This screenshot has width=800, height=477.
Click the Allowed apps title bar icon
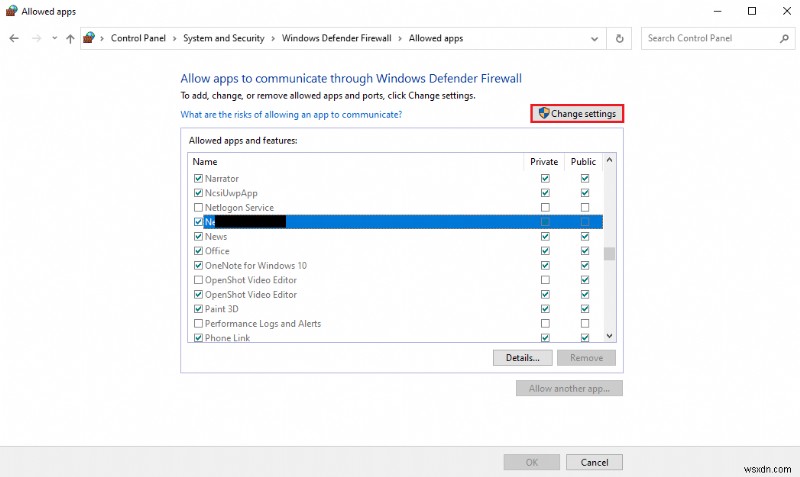click(11, 11)
